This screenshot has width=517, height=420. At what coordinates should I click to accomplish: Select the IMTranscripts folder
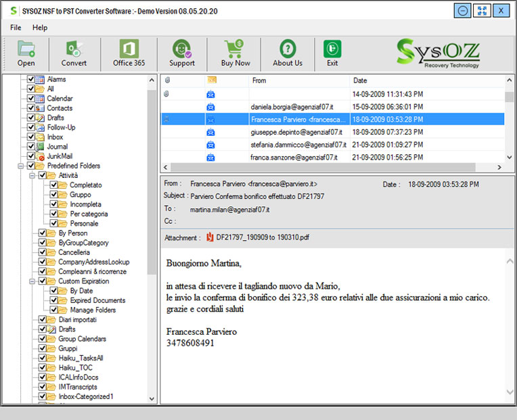(x=78, y=387)
